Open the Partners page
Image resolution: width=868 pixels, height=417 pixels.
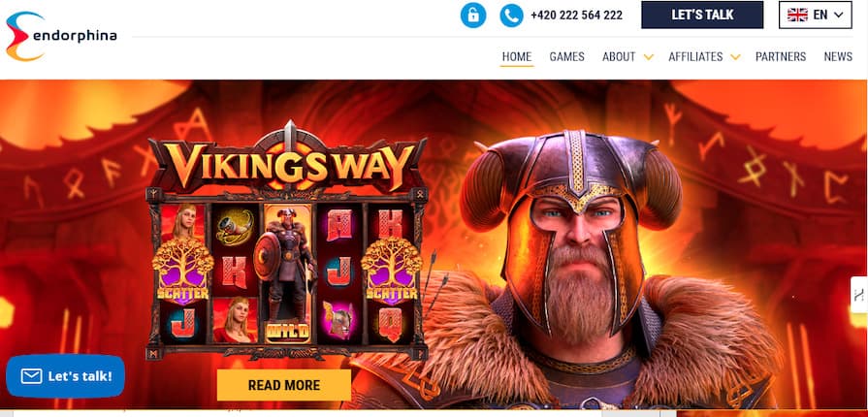coord(781,56)
